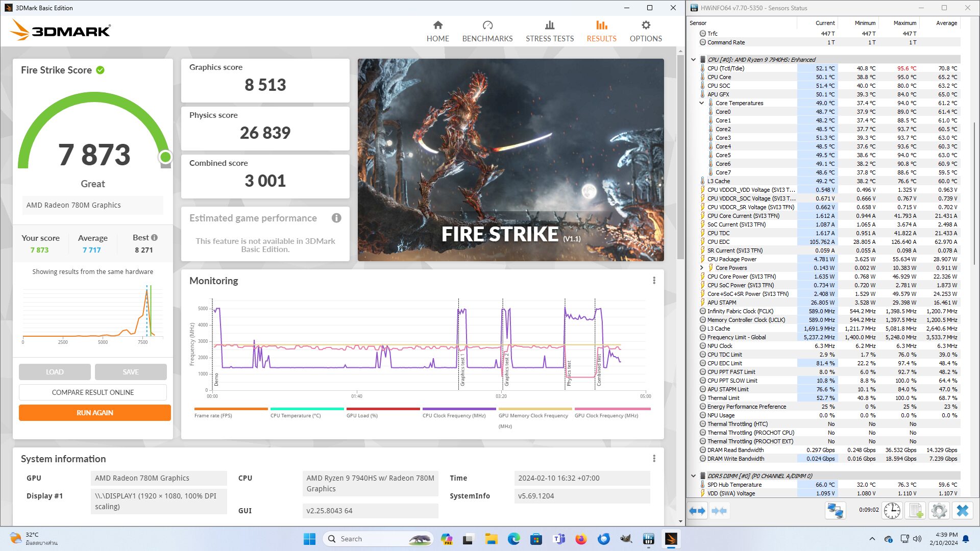Go to STRESS TESTS section

(550, 32)
